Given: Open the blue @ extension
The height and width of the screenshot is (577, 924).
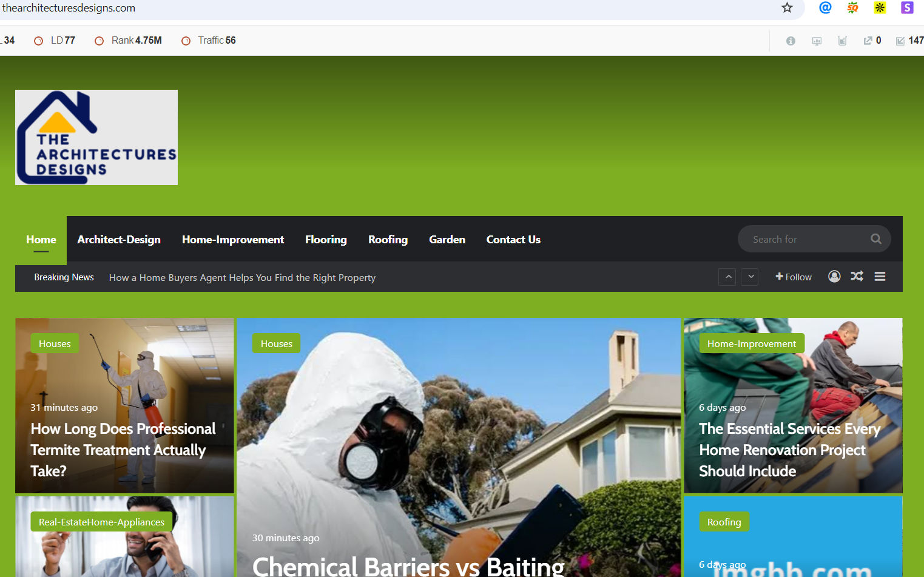Looking at the screenshot, I should (825, 8).
